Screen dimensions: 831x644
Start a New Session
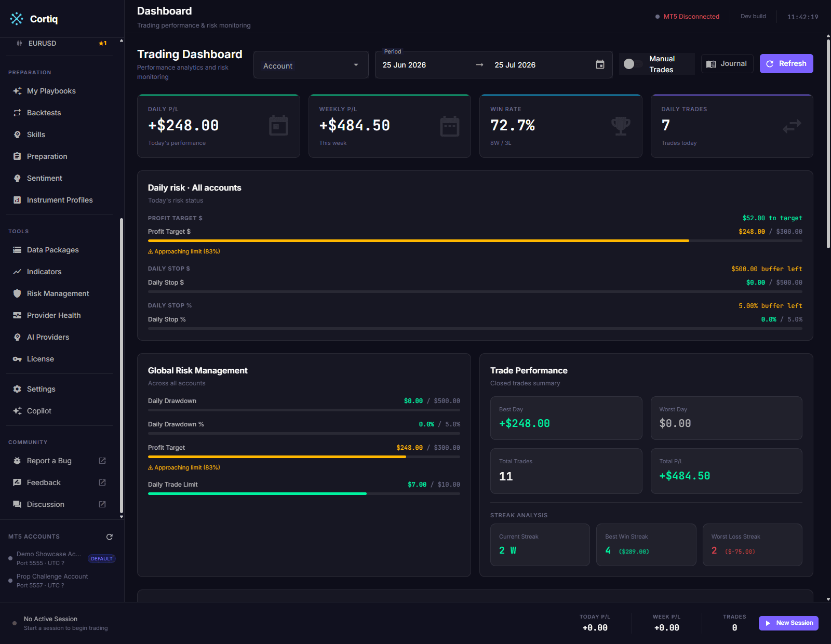coord(788,623)
